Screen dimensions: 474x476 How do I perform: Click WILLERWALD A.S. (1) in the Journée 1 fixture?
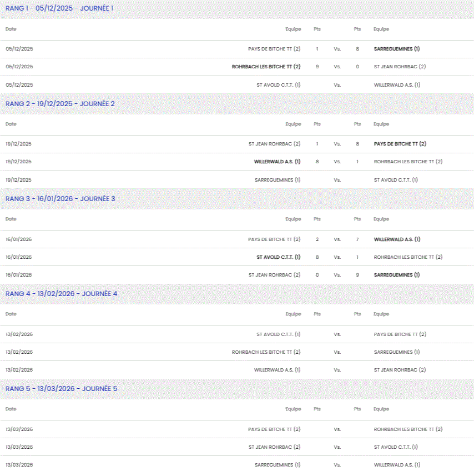coord(397,85)
